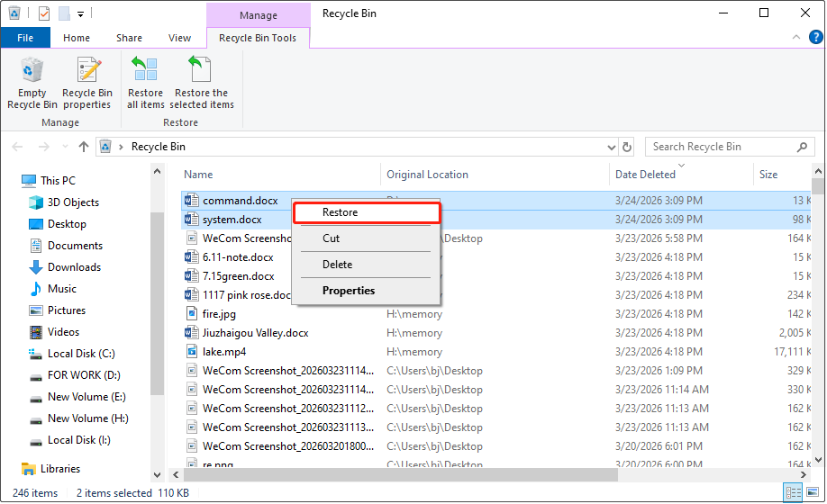
Task: Click file list vertical scroll down arrow
Action: click(x=818, y=460)
